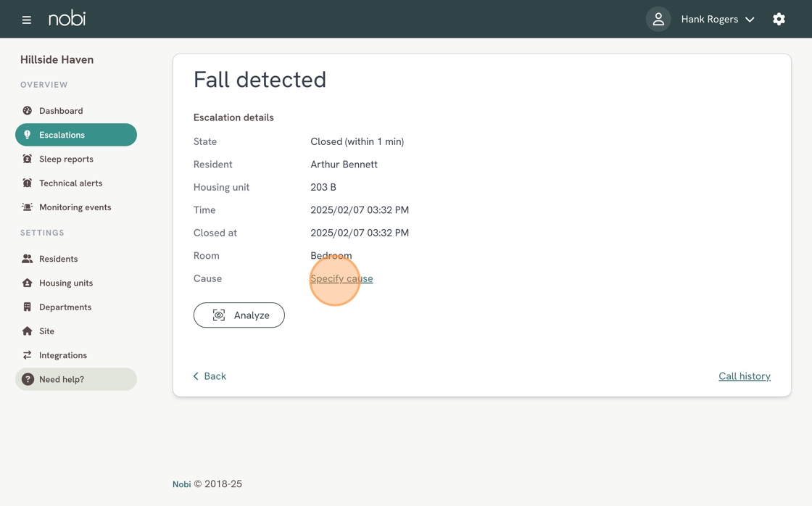Go Back to previous page

pos(210,376)
